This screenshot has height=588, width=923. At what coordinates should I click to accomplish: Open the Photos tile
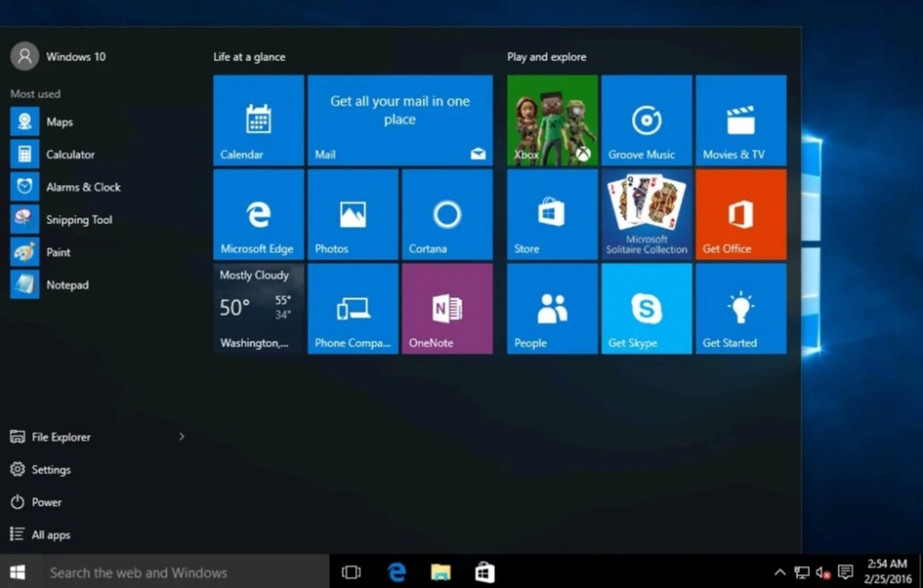point(352,215)
